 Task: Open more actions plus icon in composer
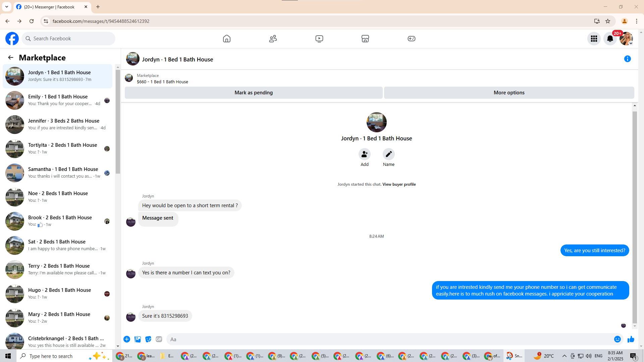127,339
